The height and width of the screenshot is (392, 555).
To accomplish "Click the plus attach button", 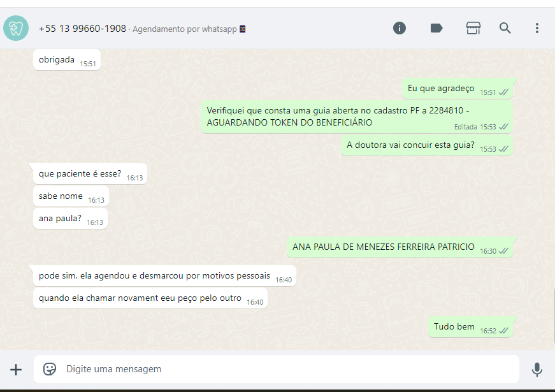I will (x=15, y=370).
